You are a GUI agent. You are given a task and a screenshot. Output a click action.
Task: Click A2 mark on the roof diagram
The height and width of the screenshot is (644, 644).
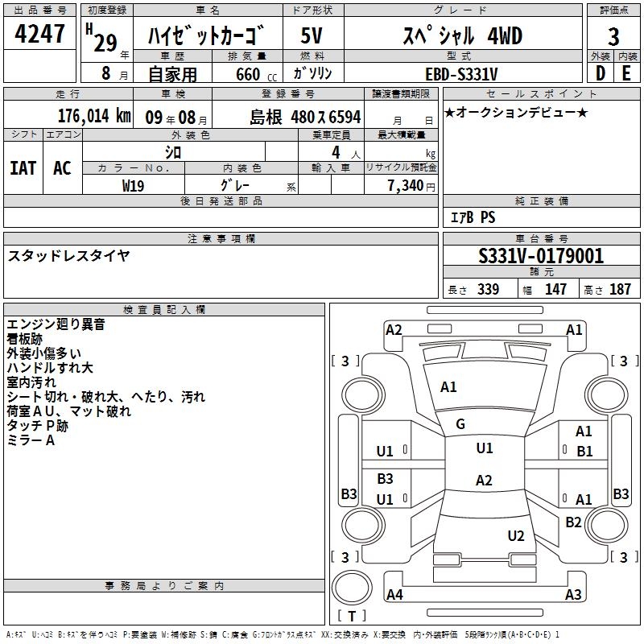484,480
